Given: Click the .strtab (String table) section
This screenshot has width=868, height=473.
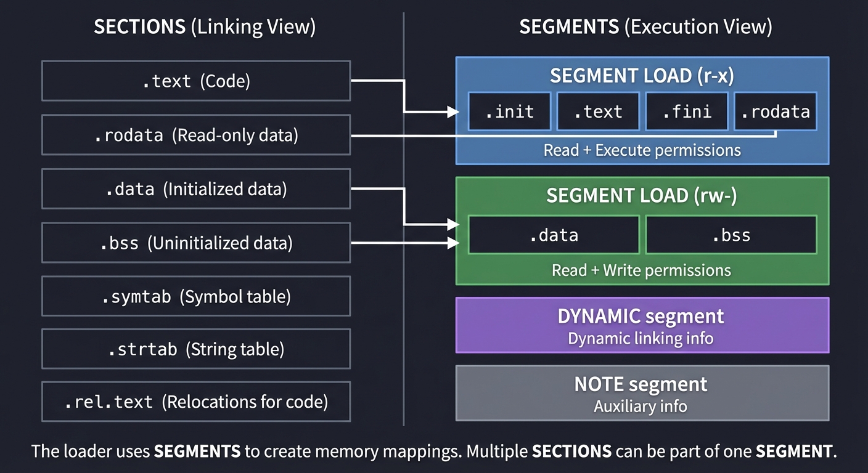Looking at the screenshot, I should [x=195, y=349].
